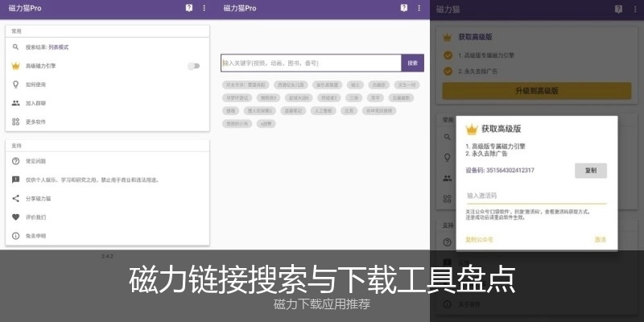Click question-mark icon beside 常见问题

tap(15, 161)
